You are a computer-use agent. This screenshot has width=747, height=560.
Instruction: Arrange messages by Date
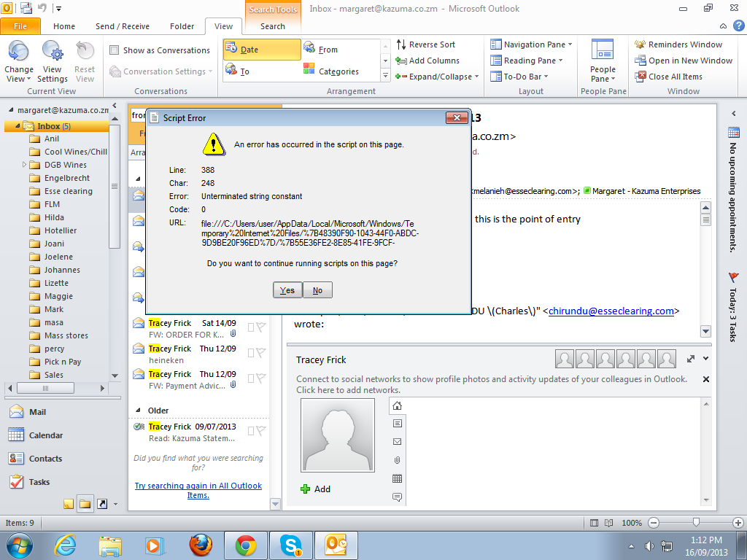click(x=262, y=50)
